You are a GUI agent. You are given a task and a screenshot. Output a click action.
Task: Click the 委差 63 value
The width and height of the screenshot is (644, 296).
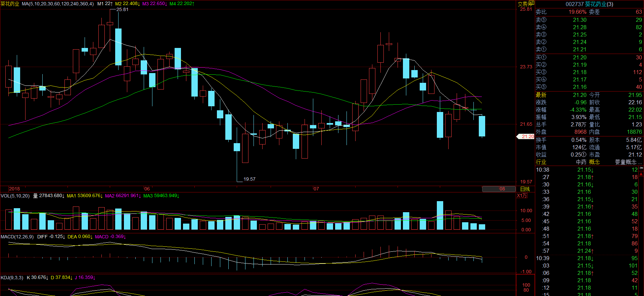(x=639, y=12)
